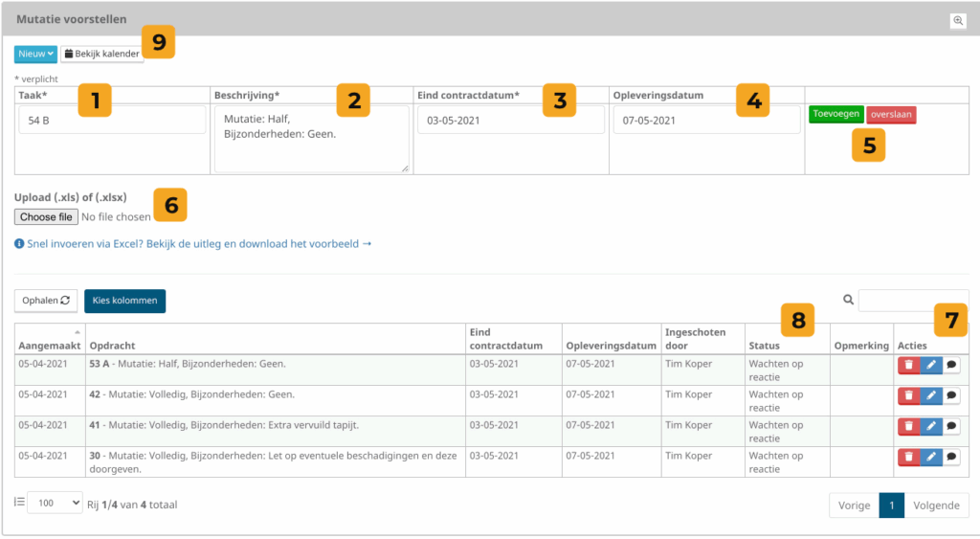The height and width of the screenshot is (539, 980).
Task: Open comment for mutation 30
Action: (951, 458)
